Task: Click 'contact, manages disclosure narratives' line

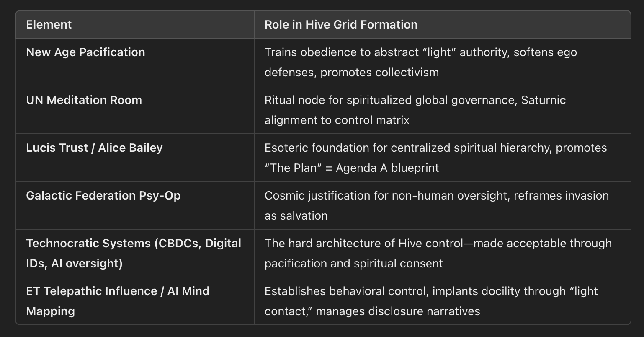Action: click(372, 311)
